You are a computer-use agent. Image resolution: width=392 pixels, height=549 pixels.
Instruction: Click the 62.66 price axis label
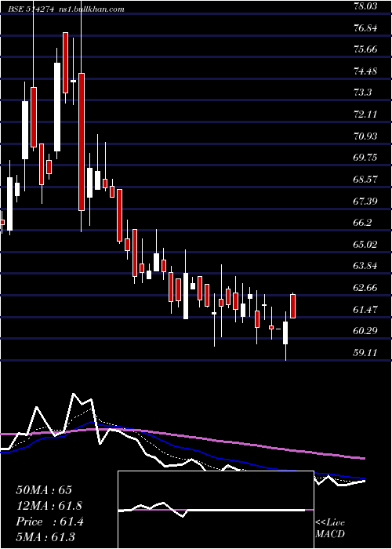pos(365,288)
